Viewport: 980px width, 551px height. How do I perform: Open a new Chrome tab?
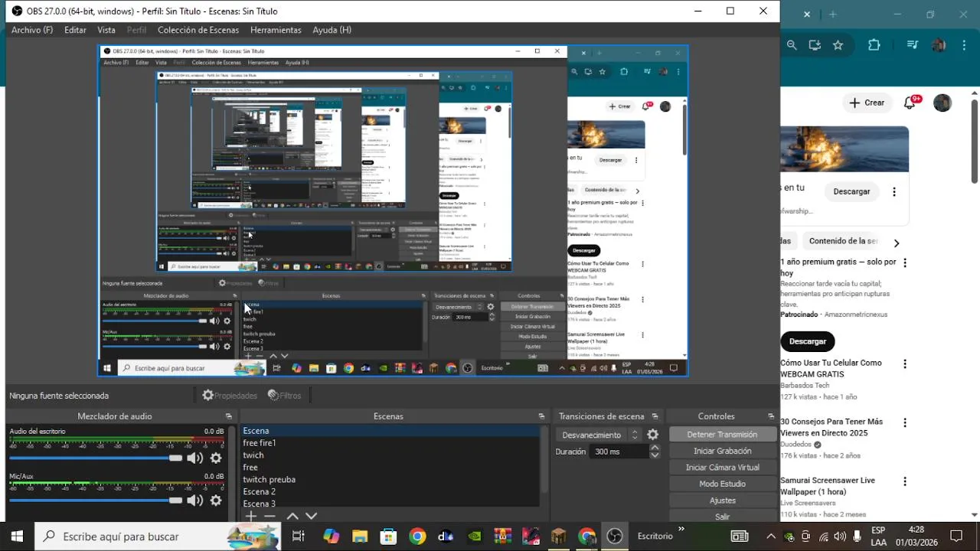832,14
